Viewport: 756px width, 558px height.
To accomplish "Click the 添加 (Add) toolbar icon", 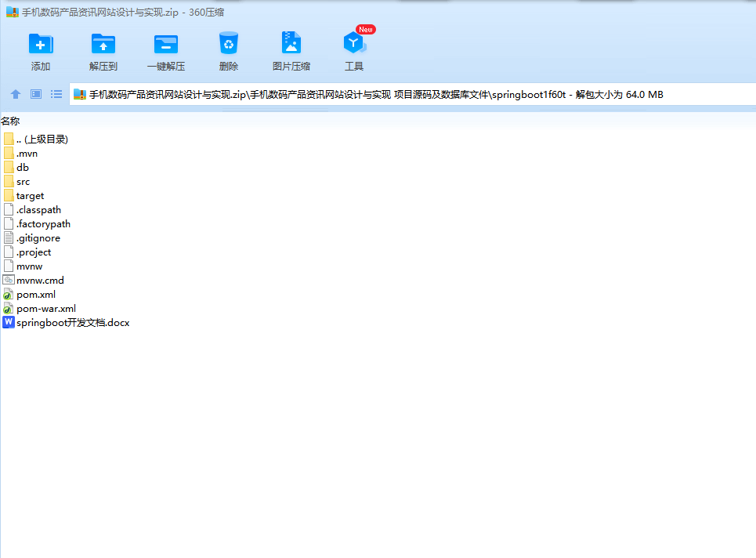I will click(x=41, y=45).
